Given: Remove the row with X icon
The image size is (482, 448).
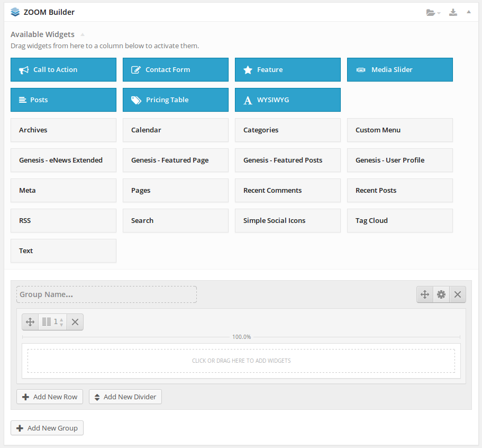Looking at the screenshot, I should pos(75,322).
